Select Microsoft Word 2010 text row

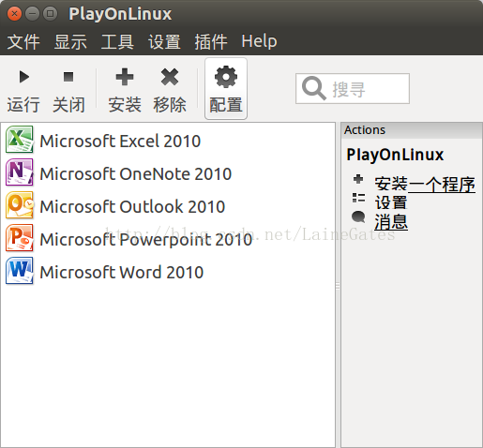coord(122,272)
